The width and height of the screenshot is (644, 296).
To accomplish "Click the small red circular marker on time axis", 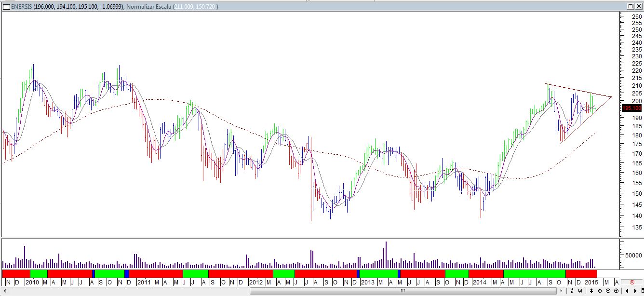I will click(632, 282).
